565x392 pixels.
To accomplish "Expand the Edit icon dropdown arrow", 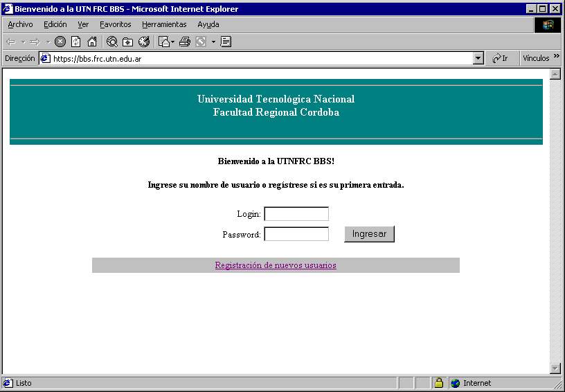I will tap(213, 42).
